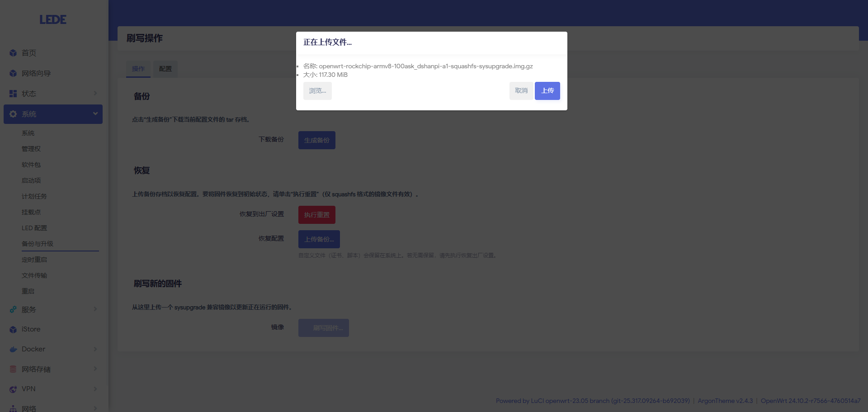This screenshot has width=868, height=412.
Task: Click the system gear icon
Action: (13, 114)
